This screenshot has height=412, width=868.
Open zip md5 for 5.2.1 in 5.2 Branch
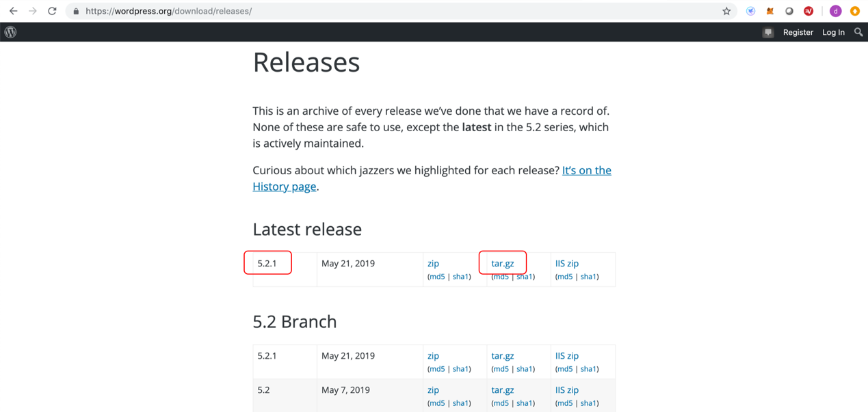436,369
